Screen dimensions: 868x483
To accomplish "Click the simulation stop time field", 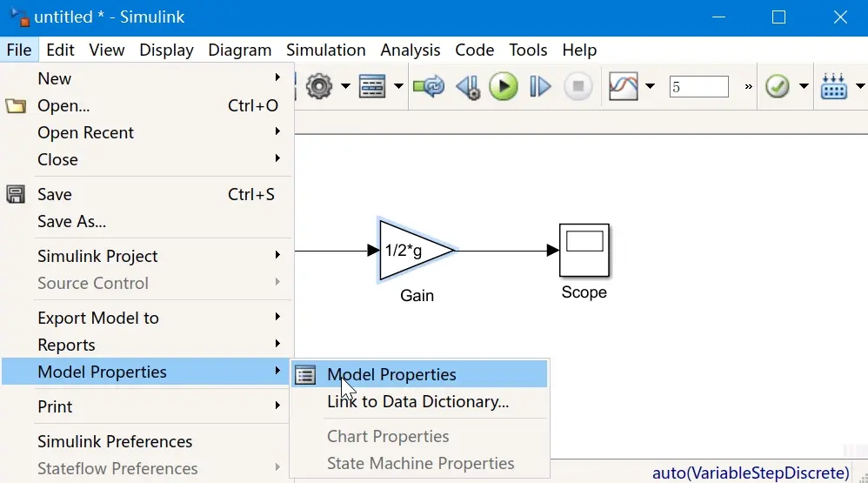I will (698, 87).
